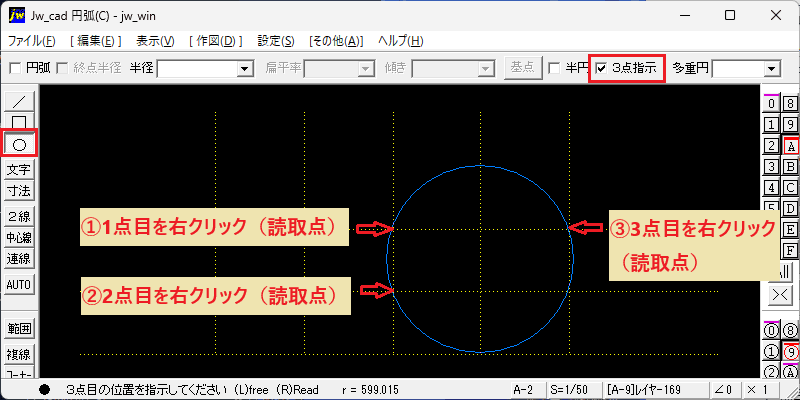The height and width of the screenshot is (400, 800).
Task: Choose the 寸法 dimension tool
Action: point(19,191)
